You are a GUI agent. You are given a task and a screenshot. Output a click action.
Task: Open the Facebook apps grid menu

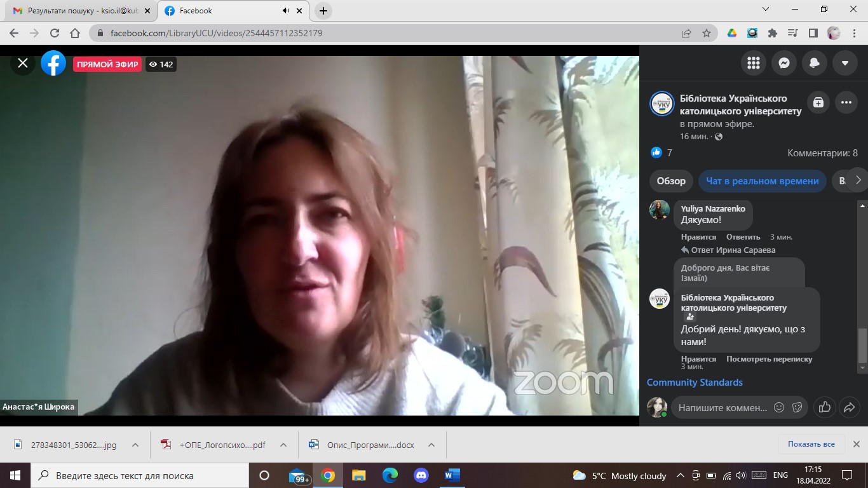pos(754,63)
